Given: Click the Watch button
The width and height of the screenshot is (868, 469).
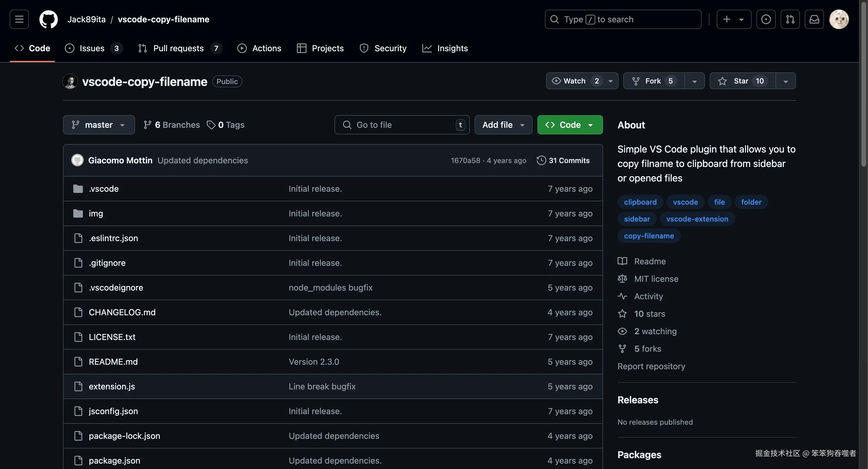Looking at the screenshot, I should (x=574, y=81).
